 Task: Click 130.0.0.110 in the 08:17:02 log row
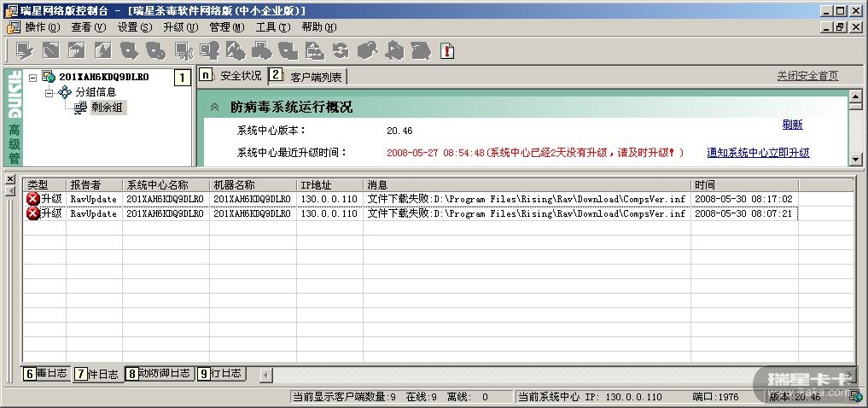tap(329, 199)
